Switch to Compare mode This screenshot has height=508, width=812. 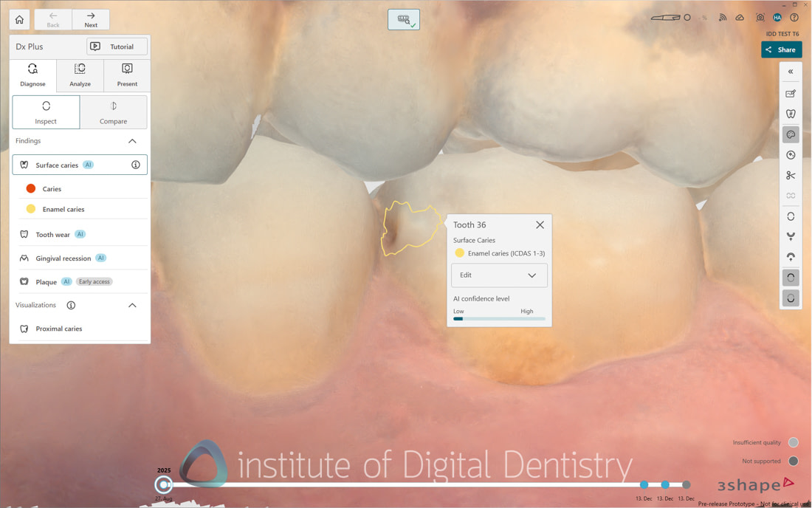[x=113, y=111]
